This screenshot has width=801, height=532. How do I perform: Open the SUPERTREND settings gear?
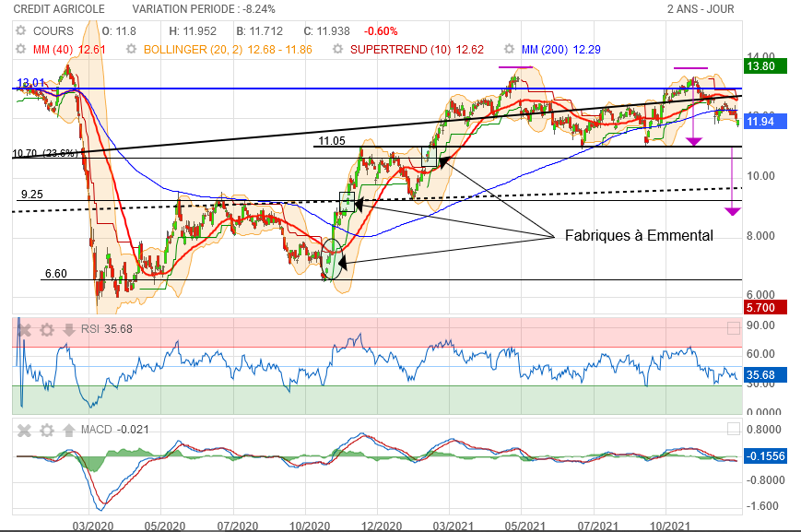click(x=337, y=49)
